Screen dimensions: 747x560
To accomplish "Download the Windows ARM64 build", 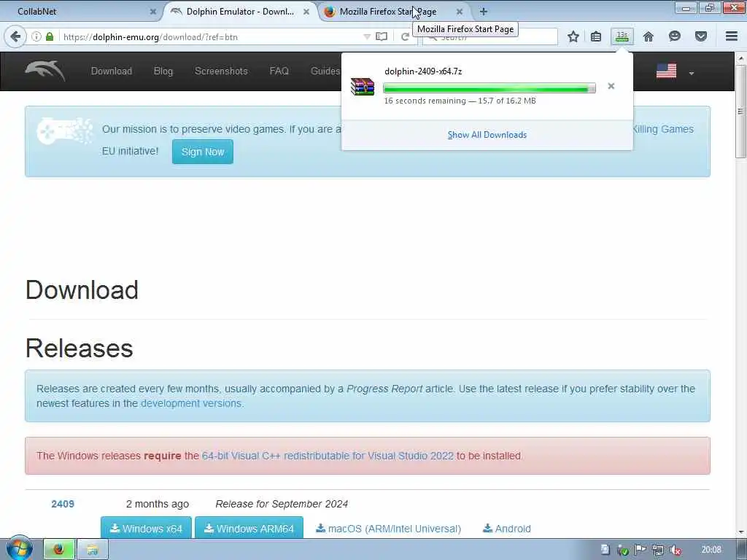I will click(x=249, y=528).
